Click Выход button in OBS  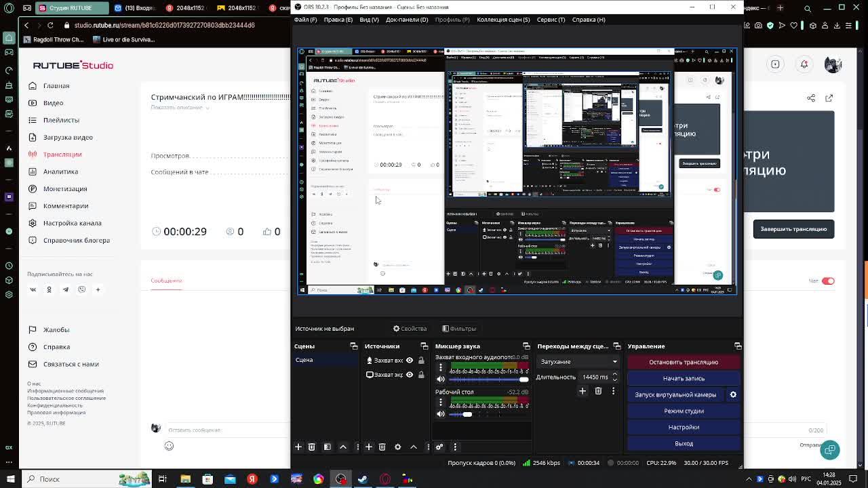684,443
